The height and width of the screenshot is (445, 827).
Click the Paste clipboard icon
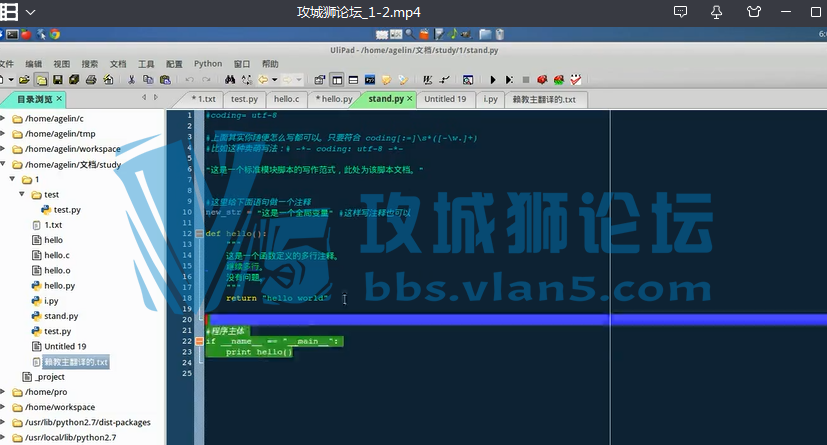[165, 80]
